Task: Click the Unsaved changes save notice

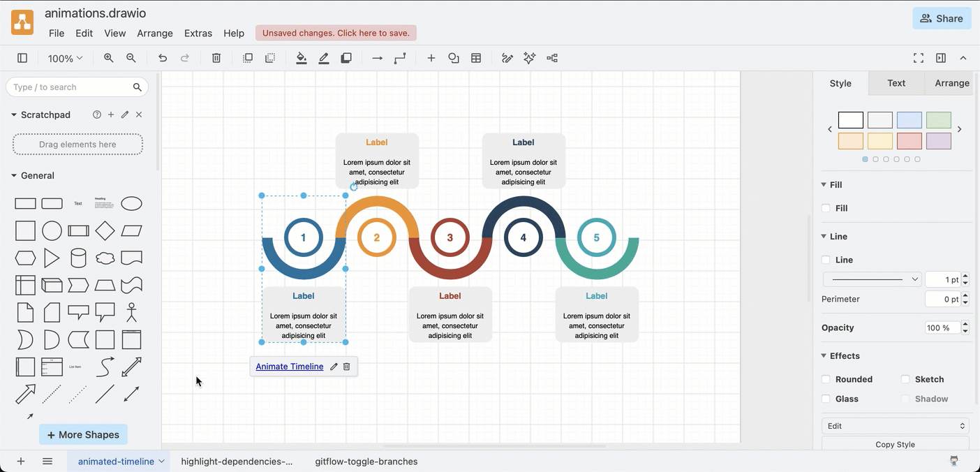Action: click(x=336, y=33)
